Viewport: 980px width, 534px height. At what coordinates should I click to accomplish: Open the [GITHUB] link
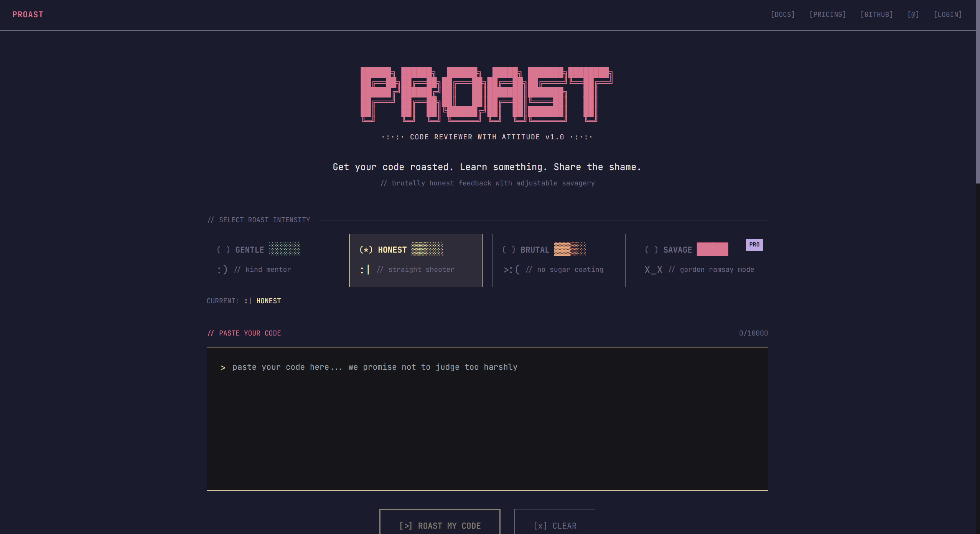coord(877,15)
